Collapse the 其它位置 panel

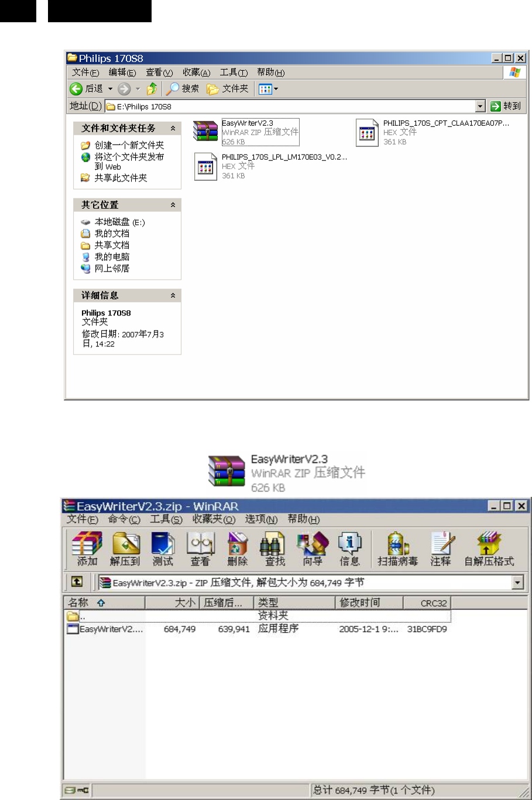coord(173,205)
